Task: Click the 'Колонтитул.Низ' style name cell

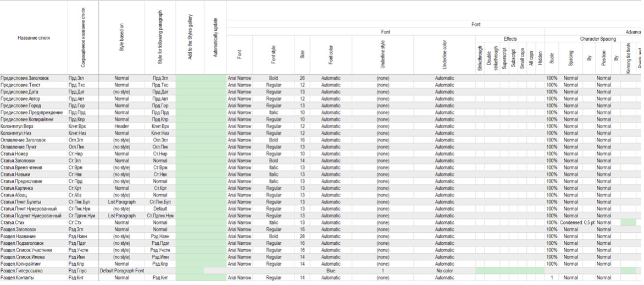Action: (x=34, y=133)
